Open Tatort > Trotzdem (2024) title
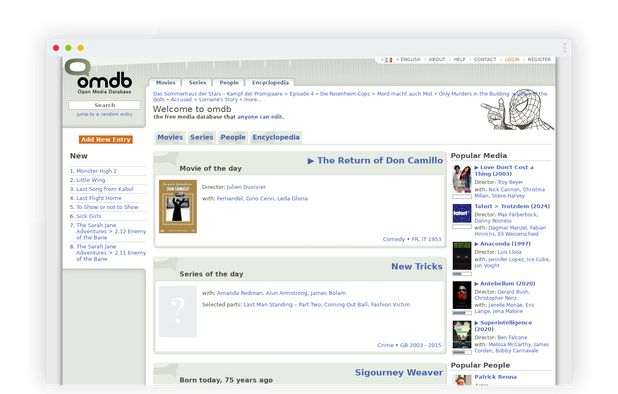This screenshot has height=394, width=618. [512, 206]
